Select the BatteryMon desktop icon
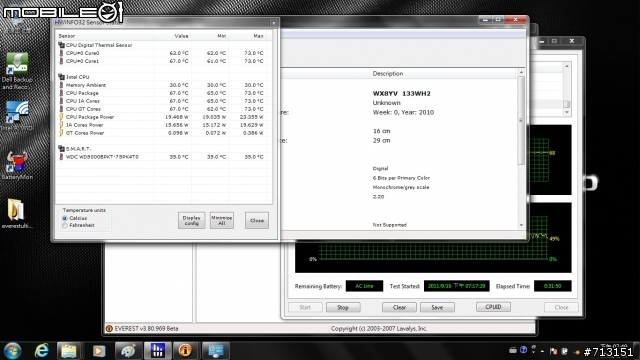 point(17,165)
